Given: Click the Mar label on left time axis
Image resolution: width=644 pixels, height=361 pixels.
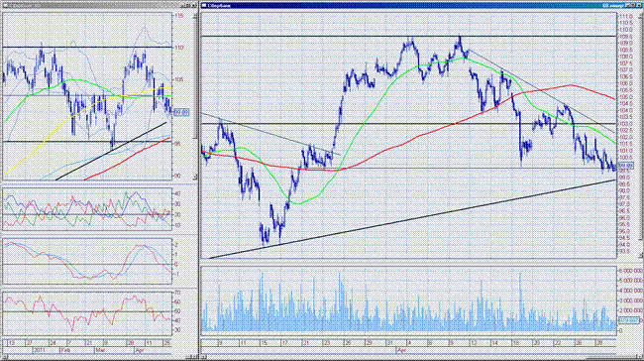Looking at the screenshot, I should (101, 350).
